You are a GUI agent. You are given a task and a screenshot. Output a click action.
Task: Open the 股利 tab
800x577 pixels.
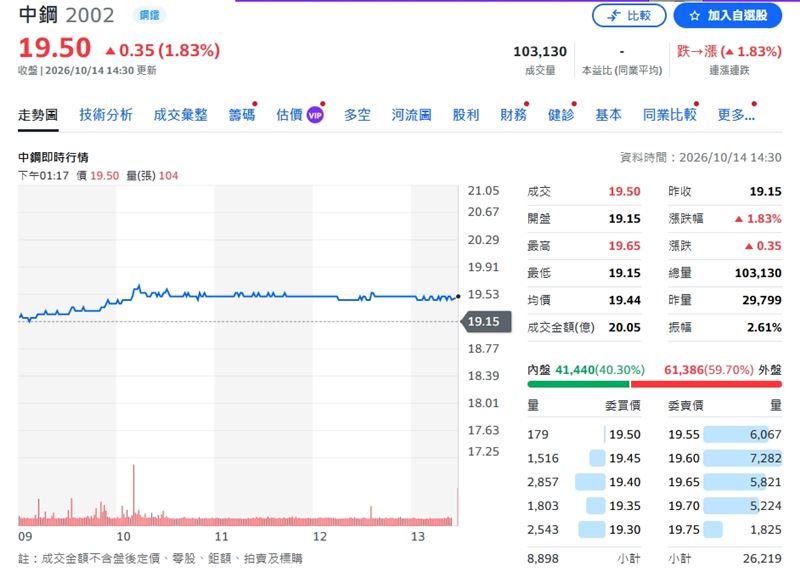point(466,115)
